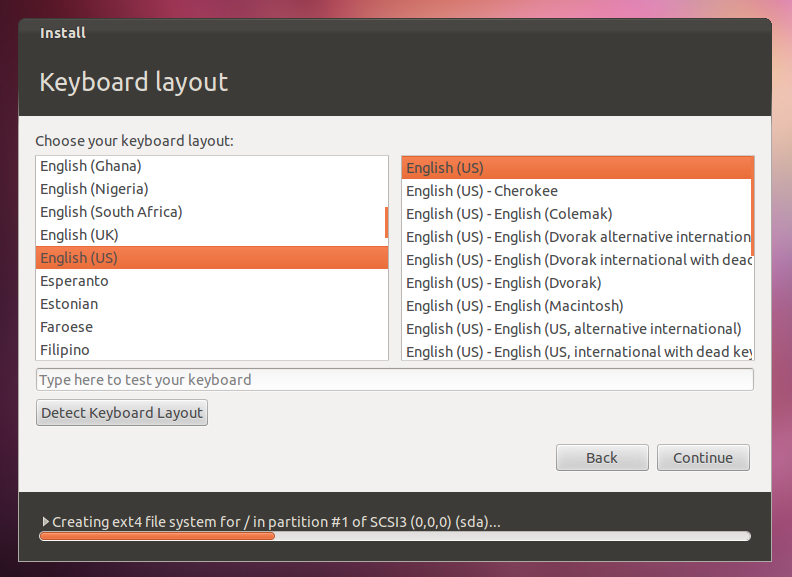The image size is (792, 577).
Task: Choose English (Colemak) variant
Action: click(576, 214)
